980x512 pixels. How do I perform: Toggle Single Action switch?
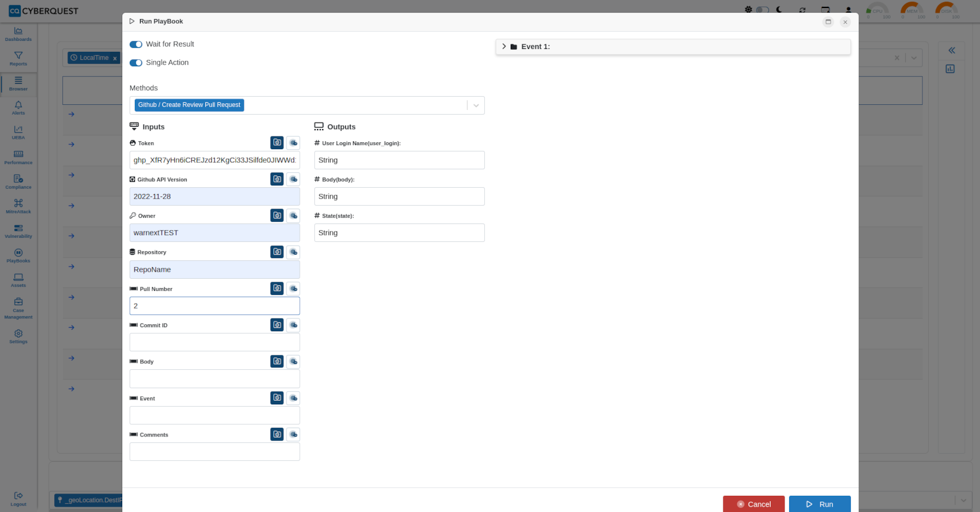tap(136, 63)
